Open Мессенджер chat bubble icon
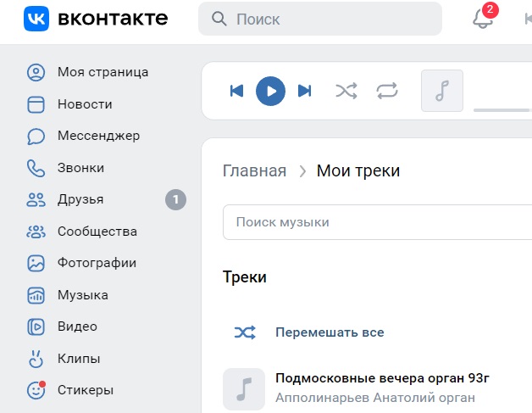Image resolution: width=532 pixels, height=413 pixels. point(36,137)
